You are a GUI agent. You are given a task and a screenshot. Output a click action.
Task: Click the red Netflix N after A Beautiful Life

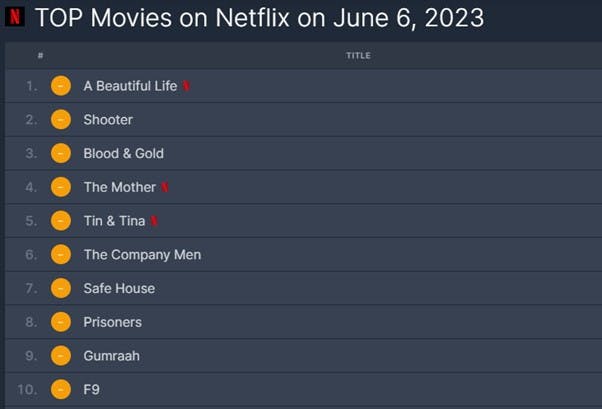coord(187,86)
